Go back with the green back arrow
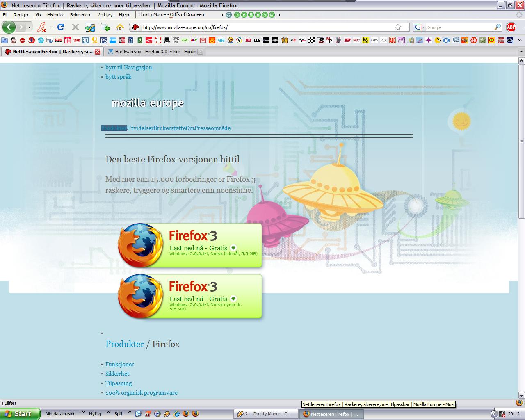Viewport: 525px width, 420px height. (9, 27)
